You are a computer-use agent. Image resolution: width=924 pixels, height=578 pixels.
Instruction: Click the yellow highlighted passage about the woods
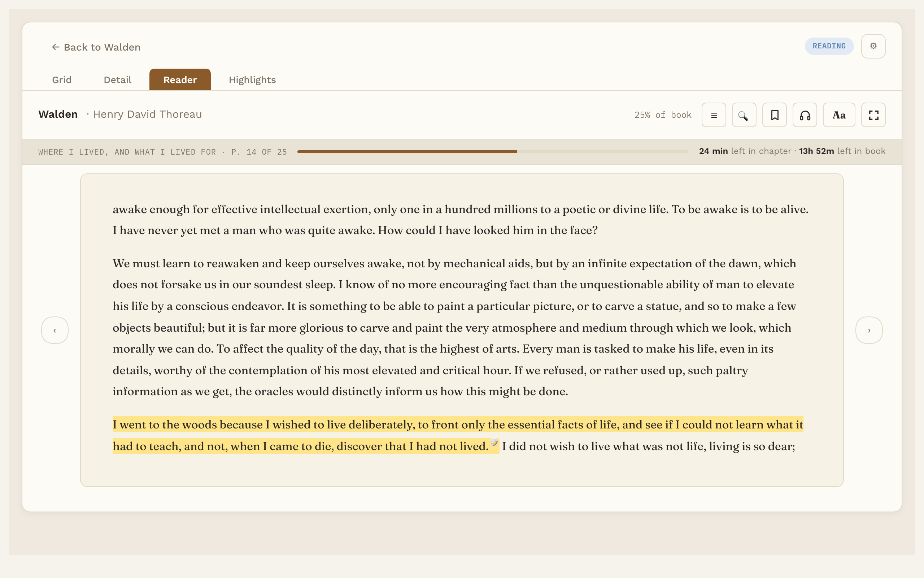[x=458, y=435]
